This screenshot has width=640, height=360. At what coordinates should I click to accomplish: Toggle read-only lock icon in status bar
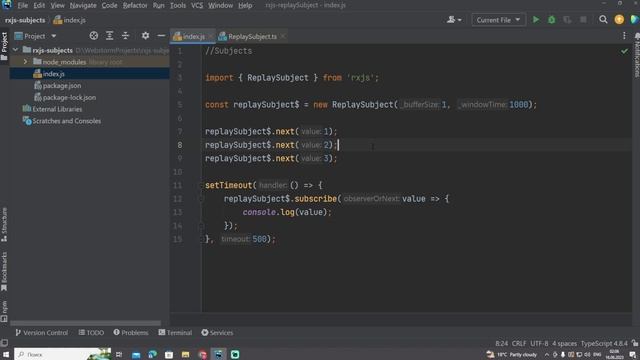(635, 343)
